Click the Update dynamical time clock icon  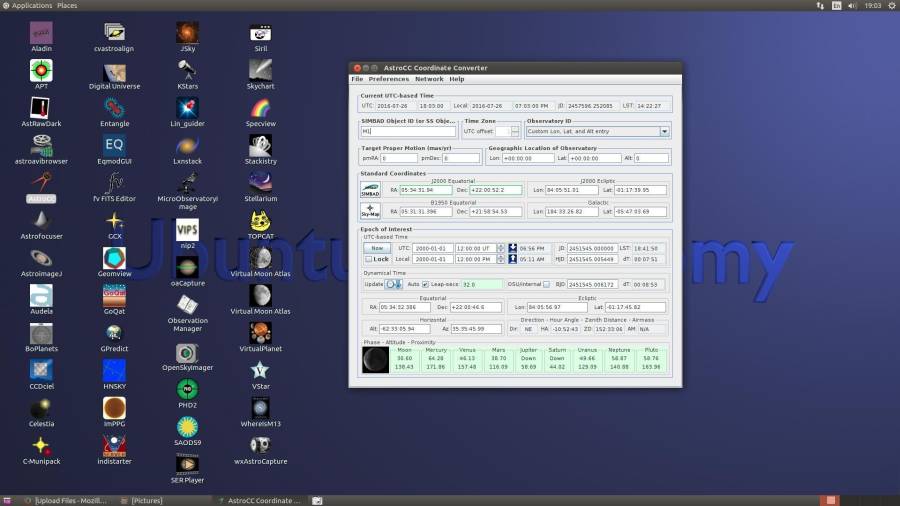pyautogui.click(x=394, y=284)
